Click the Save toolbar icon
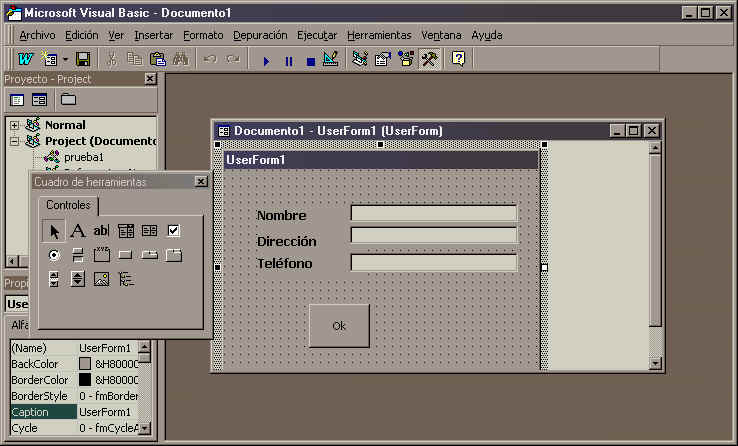This screenshot has width=738, height=446. coord(83,60)
